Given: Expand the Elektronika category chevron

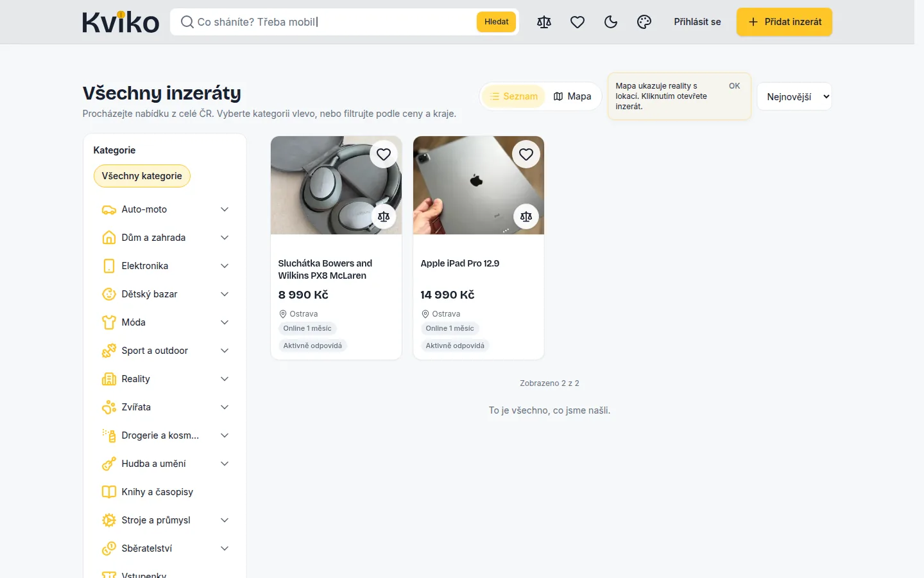Looking at the screenshot, I should coord(225,266).
